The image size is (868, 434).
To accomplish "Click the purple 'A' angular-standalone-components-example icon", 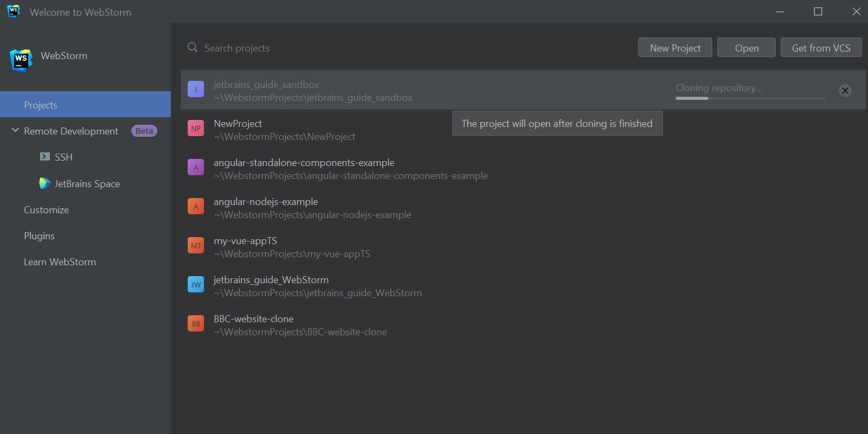I will point(196,167).
